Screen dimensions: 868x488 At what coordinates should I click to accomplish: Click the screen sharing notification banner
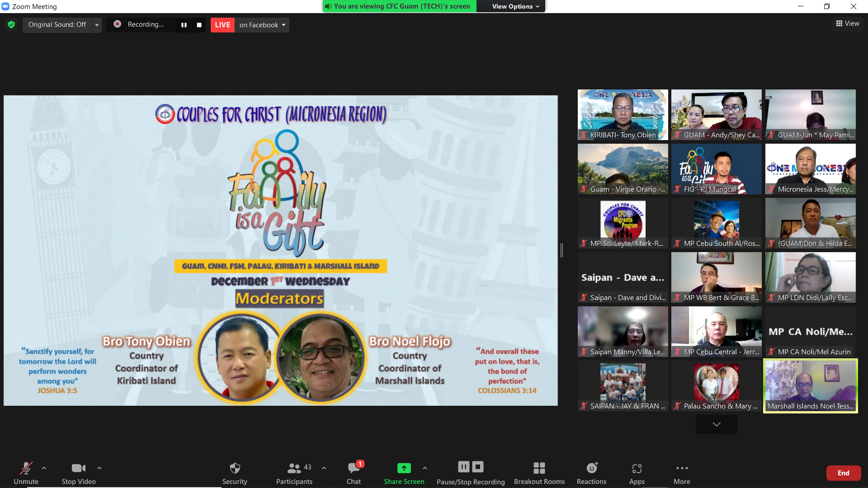(400, 6)
